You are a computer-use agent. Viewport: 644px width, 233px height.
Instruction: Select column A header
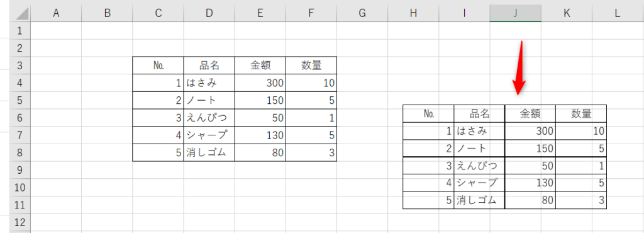tap(56, 13)
